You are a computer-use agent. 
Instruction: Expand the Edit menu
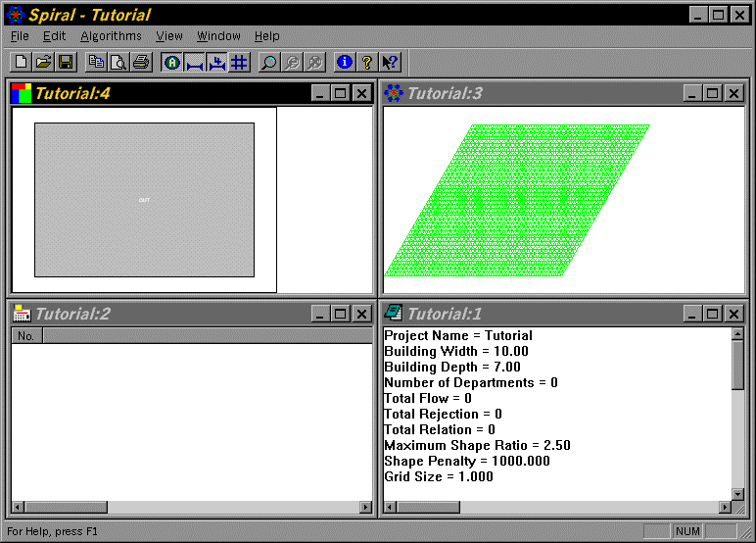(x=54, y=36)
